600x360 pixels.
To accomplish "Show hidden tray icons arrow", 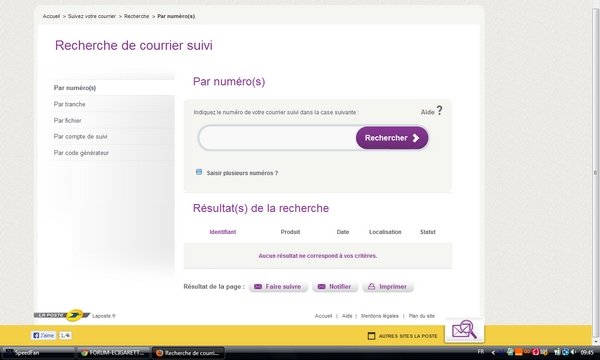I will pos(493,352).
